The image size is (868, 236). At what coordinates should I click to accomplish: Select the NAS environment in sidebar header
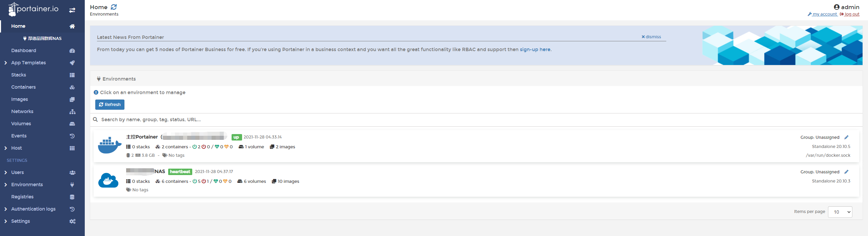42,39
